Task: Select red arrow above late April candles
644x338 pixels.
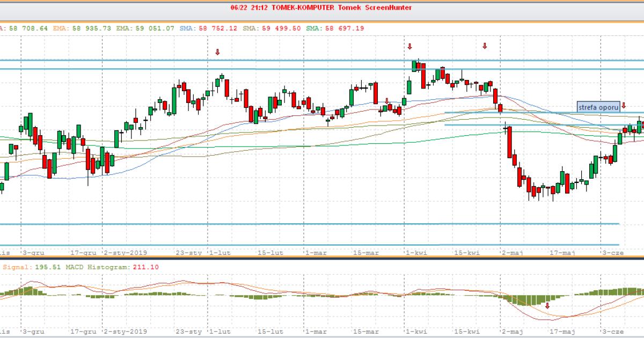Action: 485,46
